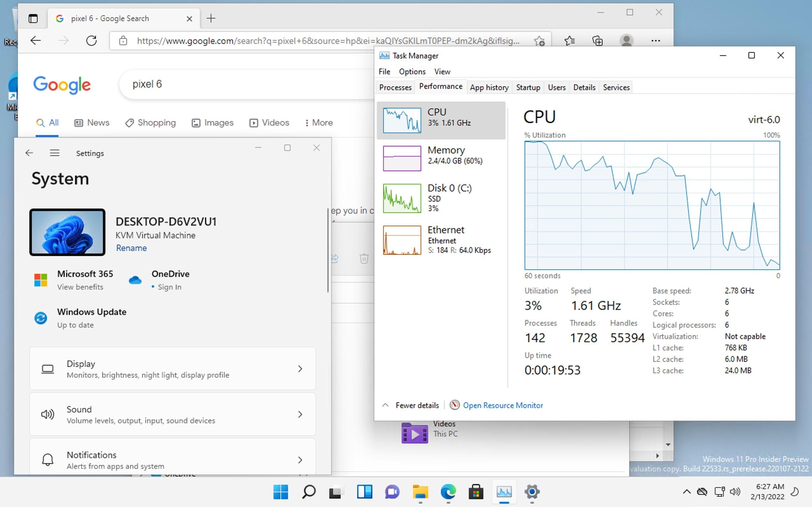Click inside the Google search box
This screenshot has width=812, height=507.
tap(235, 84)
